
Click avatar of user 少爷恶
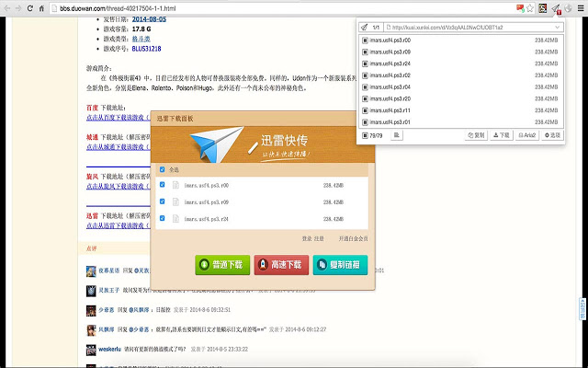pyautogui.click(x=91, y=311)
